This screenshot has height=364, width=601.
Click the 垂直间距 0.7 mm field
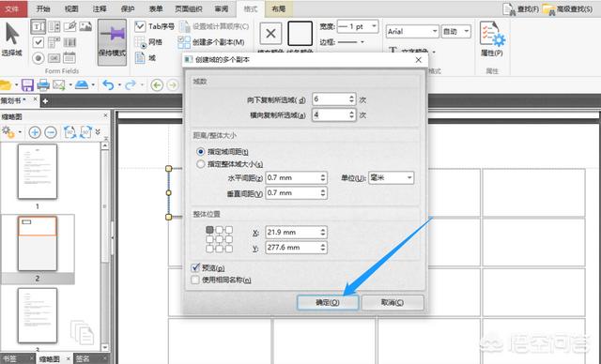click(x=297, y=193)
